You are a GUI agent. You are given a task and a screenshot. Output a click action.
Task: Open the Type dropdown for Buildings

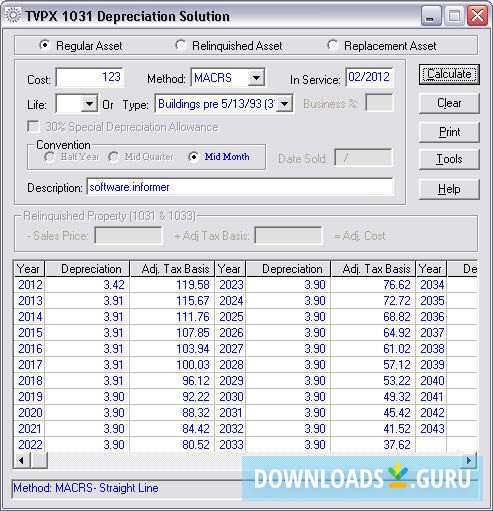284,104
